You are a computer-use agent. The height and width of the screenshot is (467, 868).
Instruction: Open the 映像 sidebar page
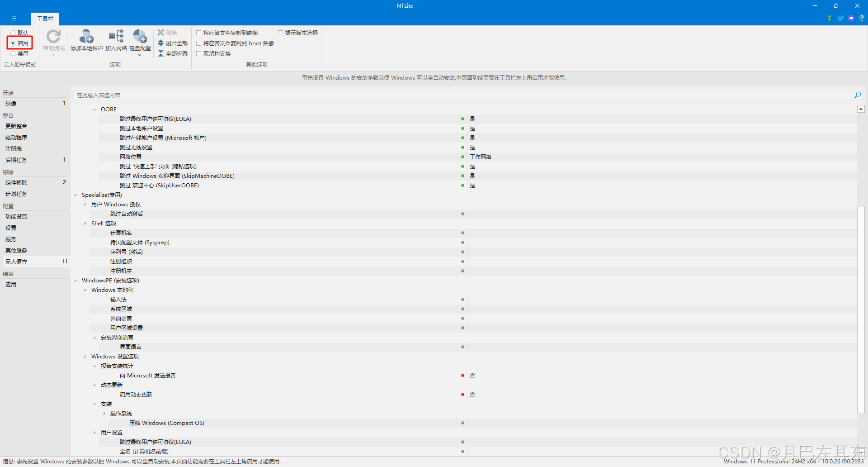tap(35, 104)
